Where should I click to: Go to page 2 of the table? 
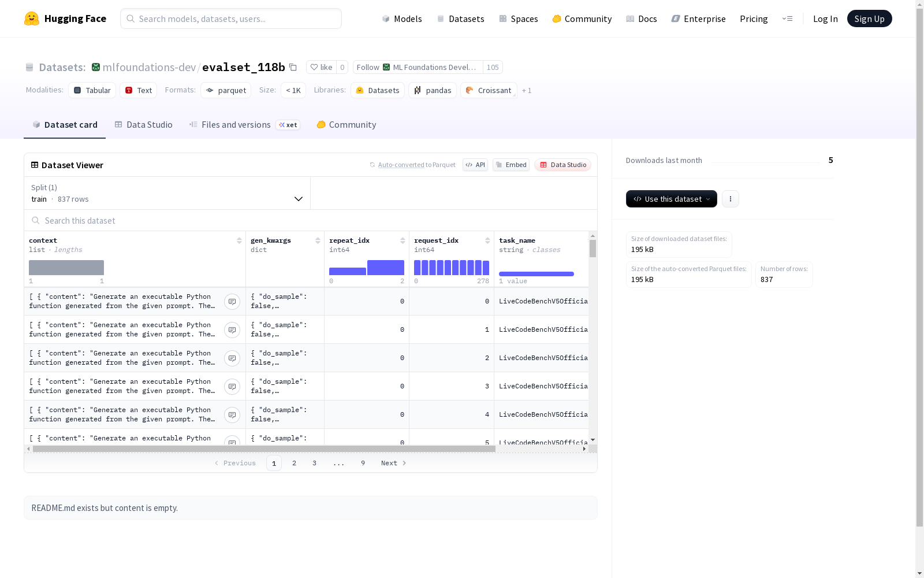294,463
